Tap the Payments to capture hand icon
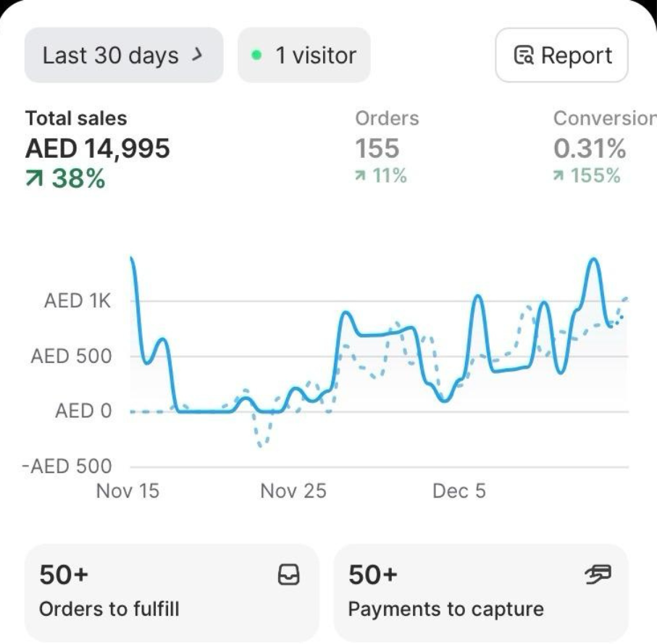This screenshot has height=644, width=657. 598,575
